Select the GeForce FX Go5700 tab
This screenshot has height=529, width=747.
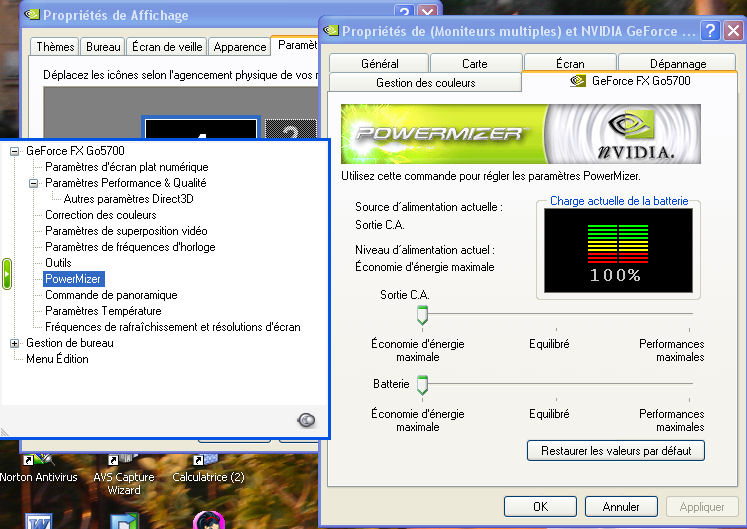click(x=630, y=81)
